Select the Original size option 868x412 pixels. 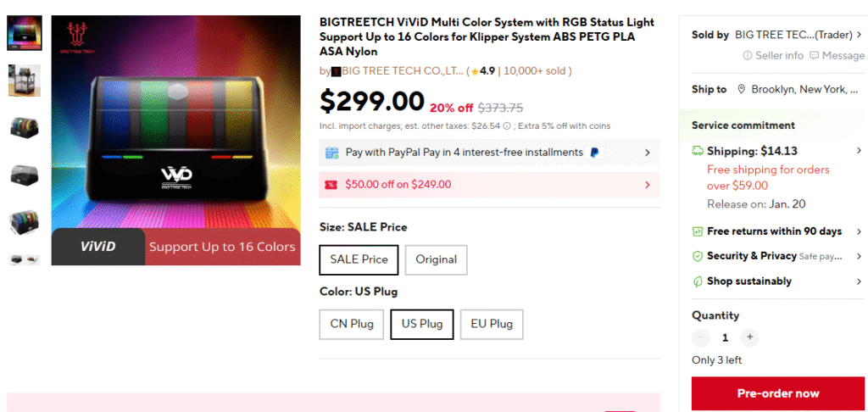pyautogui.click(x=436, y=259)
